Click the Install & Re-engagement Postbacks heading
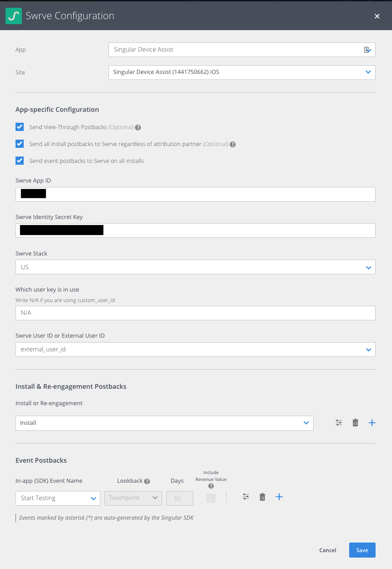The image size is (392, 569). click(x=71, y=386)
